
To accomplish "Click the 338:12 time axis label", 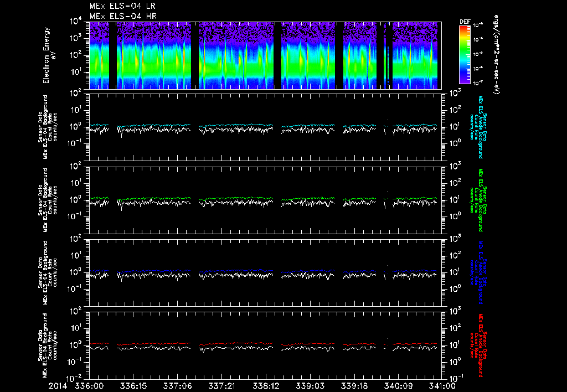I will point(265,386).
